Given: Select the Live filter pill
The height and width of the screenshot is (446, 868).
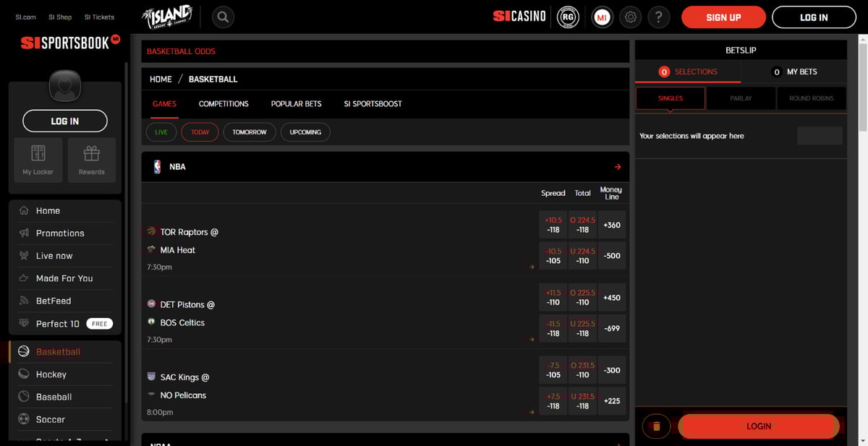Looking at the screenshot, I should pos(161,132).
